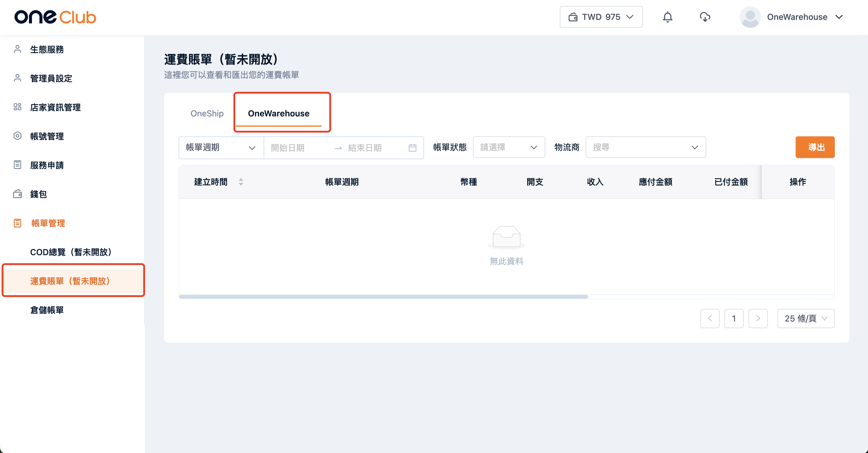Image resolution: width=868 pixels, height=453 pixels.
Task: Click the 帳單管理 bill icon
Action: click(x=17, y=223)
